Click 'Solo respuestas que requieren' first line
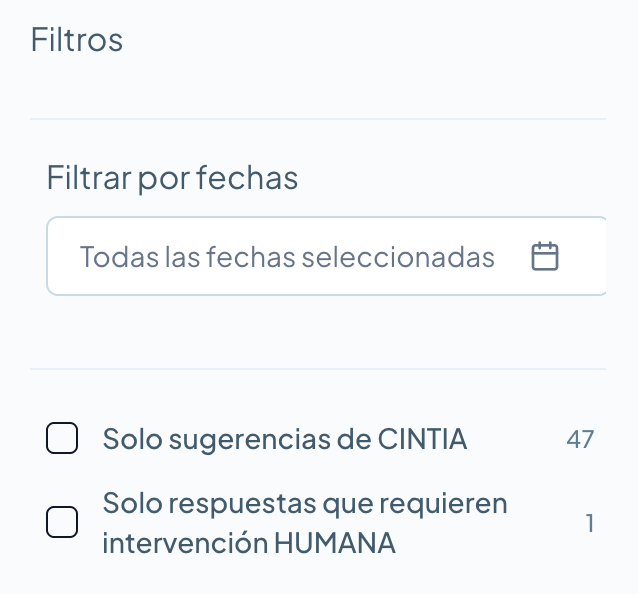This screenshot has width=638, height=594. tap(305, 503)
